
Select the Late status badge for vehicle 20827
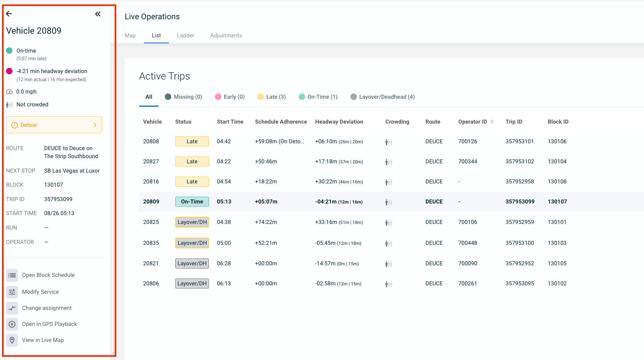(192, 161)
